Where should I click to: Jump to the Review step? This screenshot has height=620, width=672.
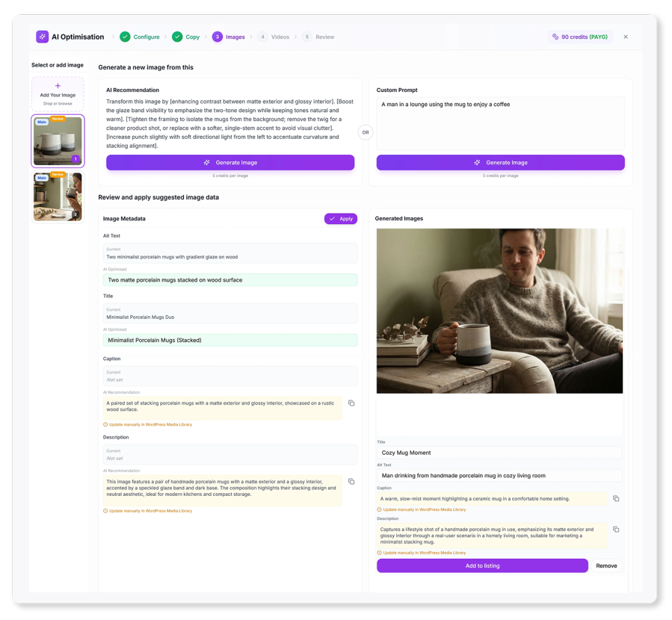[318, 37]
